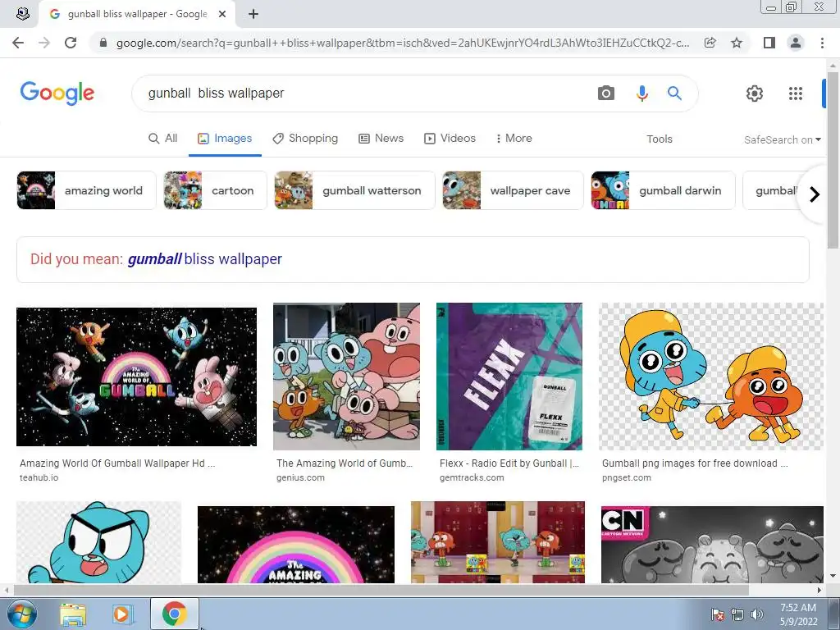This screenshot has height=630, width=840.
Task: Open the volume speaker tray icon
Action: point(756,614)
